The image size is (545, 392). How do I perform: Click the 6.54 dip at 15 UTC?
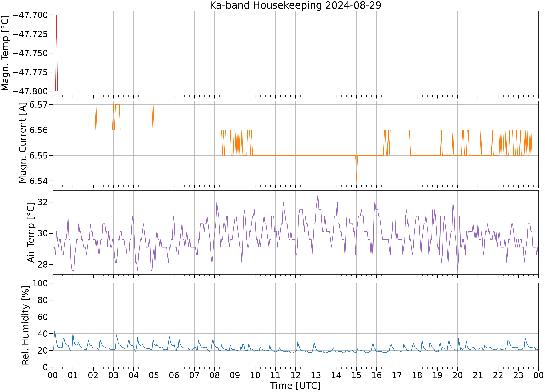tap(356, 180)
